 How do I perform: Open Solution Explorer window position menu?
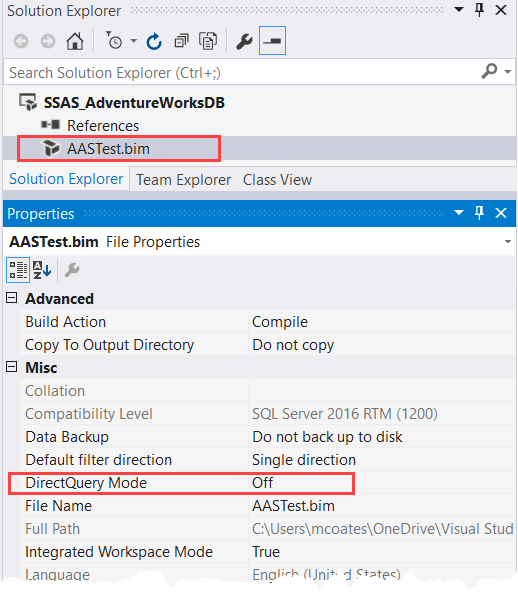coord(459,10)
